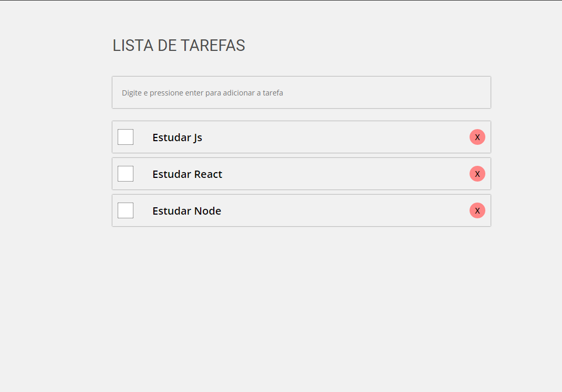The height and width of the screenshot is (392, 562).
Task: Click empty space in the Estudar Js row
Action: (x=334, y=137)
